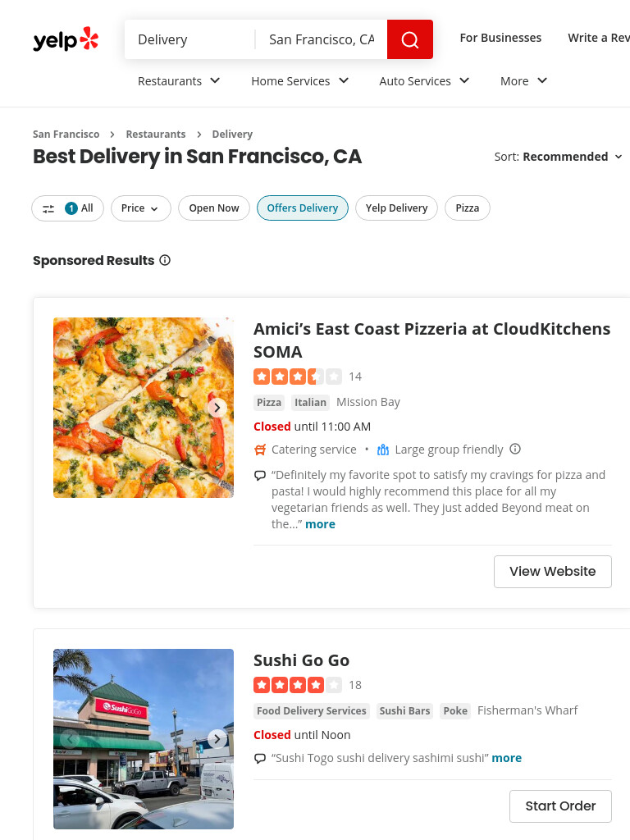The image size is (630, 840).
Task: Click the Delivery search input field
Action: 189,39
